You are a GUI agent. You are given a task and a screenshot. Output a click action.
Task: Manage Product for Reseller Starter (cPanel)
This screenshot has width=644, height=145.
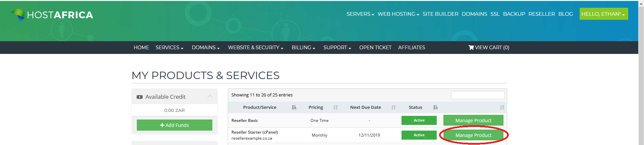click(473, 135)
